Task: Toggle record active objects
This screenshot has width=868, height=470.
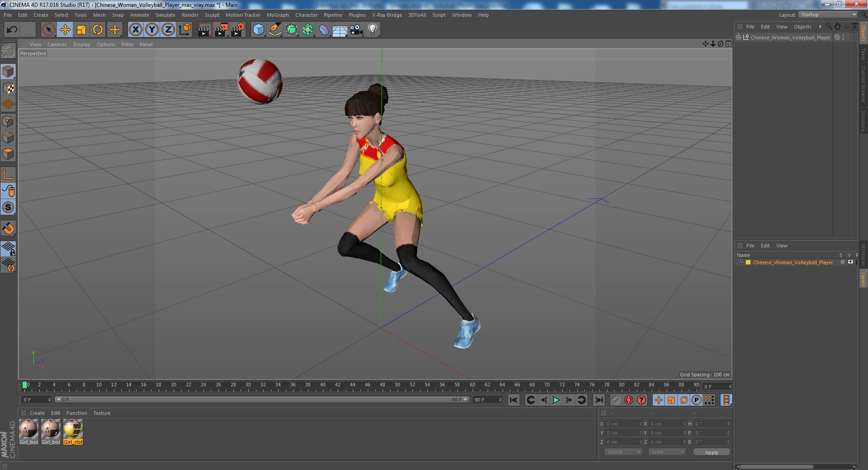Action: pos(616,400)
